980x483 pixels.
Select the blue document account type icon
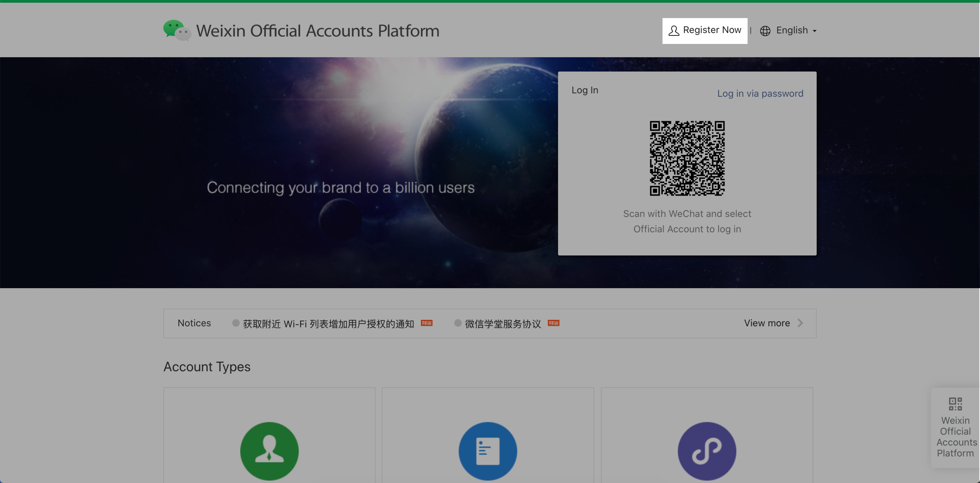[488, 451]
